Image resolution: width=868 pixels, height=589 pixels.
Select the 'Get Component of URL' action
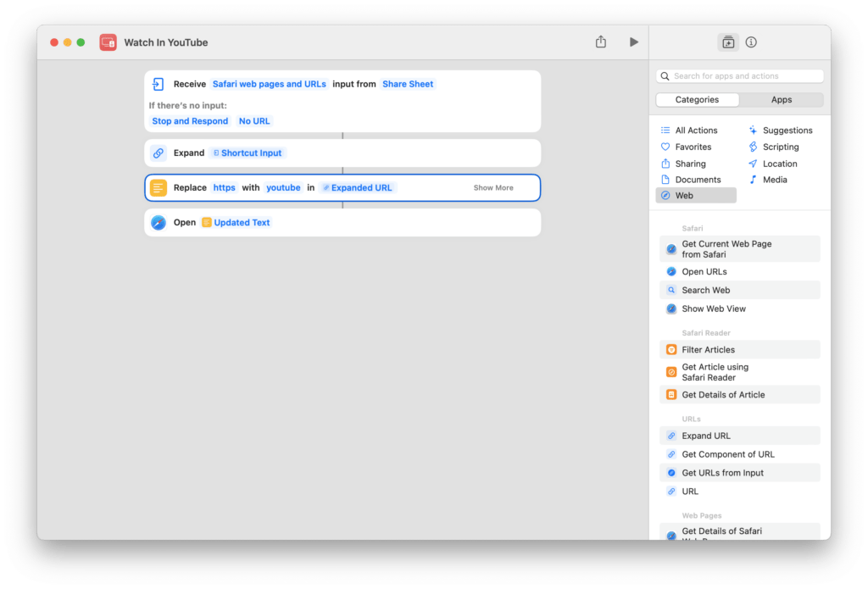[728, 454]
